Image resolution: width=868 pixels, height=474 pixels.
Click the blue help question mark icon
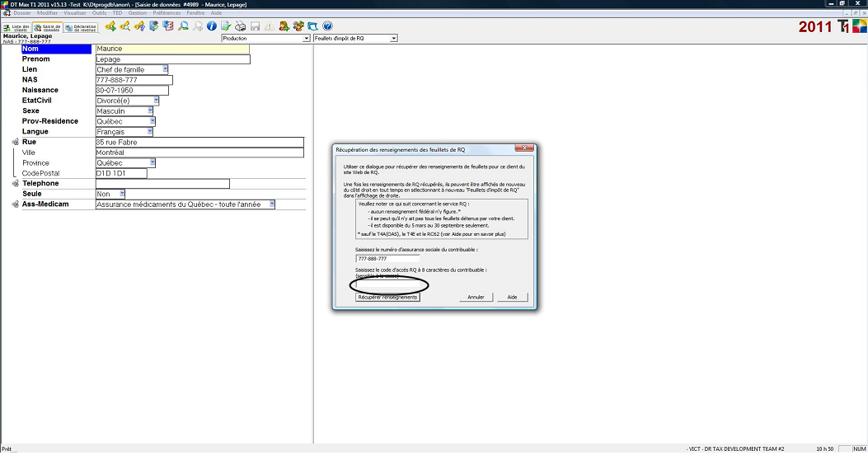tap(327, 26)
